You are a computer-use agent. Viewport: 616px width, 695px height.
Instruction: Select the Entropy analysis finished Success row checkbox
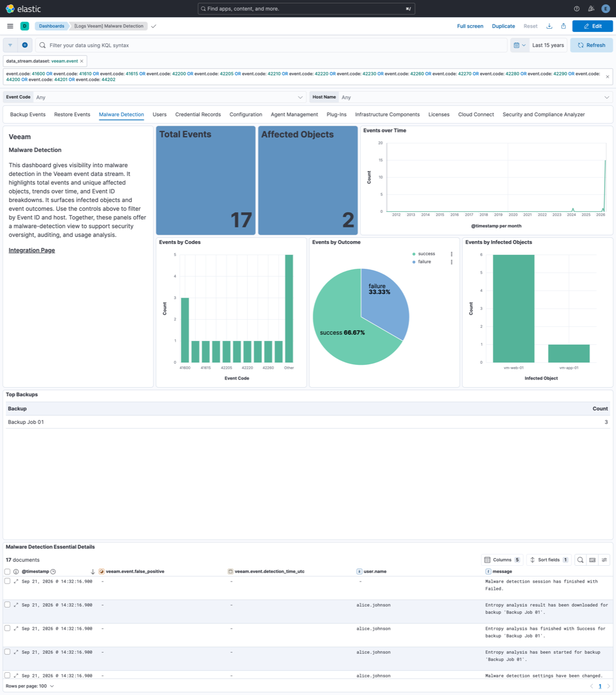[7, 628]
